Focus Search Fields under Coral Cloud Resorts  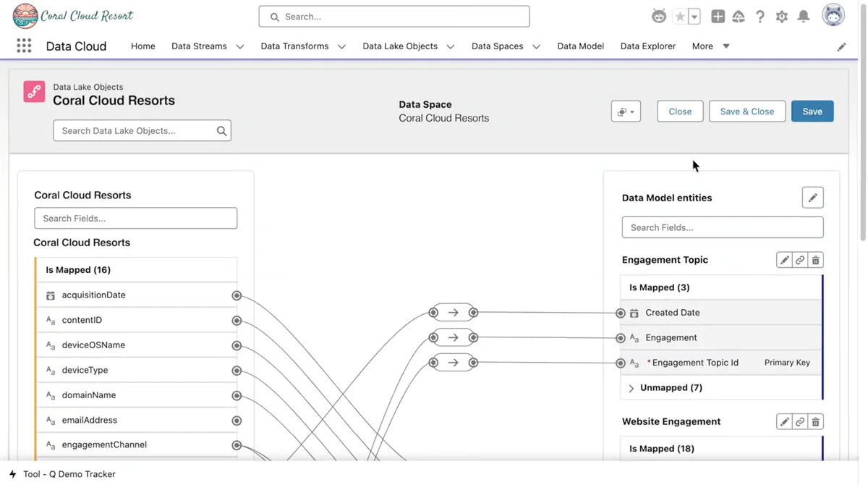(135, 219)
